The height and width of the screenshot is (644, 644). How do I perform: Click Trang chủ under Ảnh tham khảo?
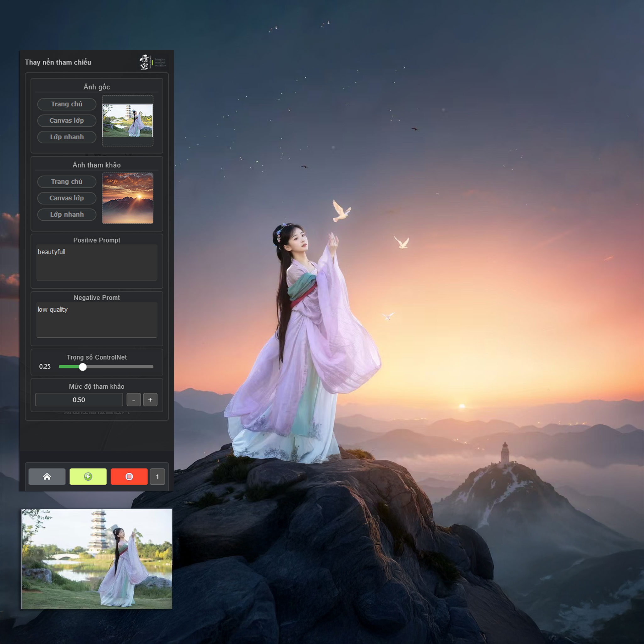(67, 182)
